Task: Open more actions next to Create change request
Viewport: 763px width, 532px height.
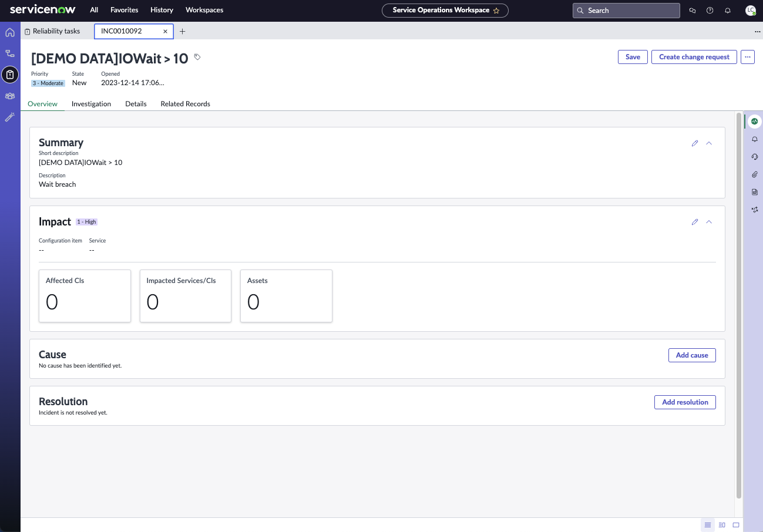Action: [747, 57]
